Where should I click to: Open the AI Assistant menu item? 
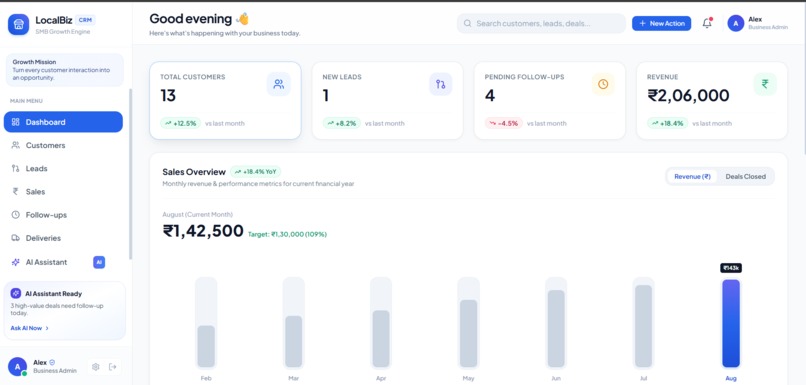pos(63,262)
